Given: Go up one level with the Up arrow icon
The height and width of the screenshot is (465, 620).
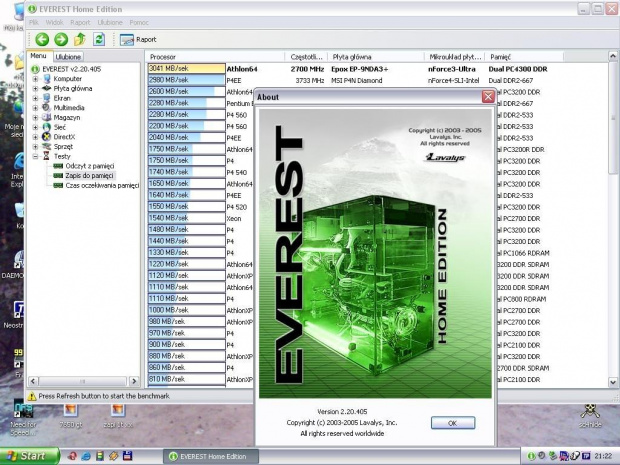Looking at the screenshot, I should click(81, 39).
